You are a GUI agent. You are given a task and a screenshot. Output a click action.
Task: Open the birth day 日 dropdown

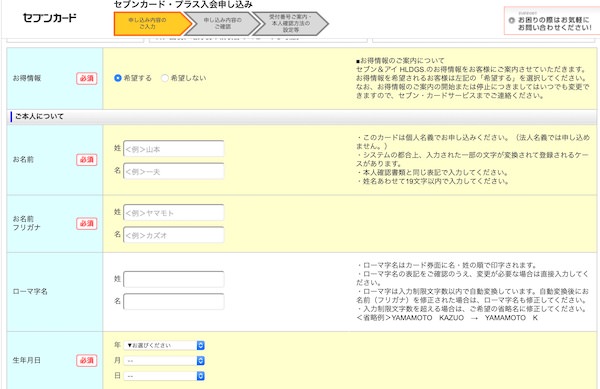pyautogui.click(x=164, y=376)
